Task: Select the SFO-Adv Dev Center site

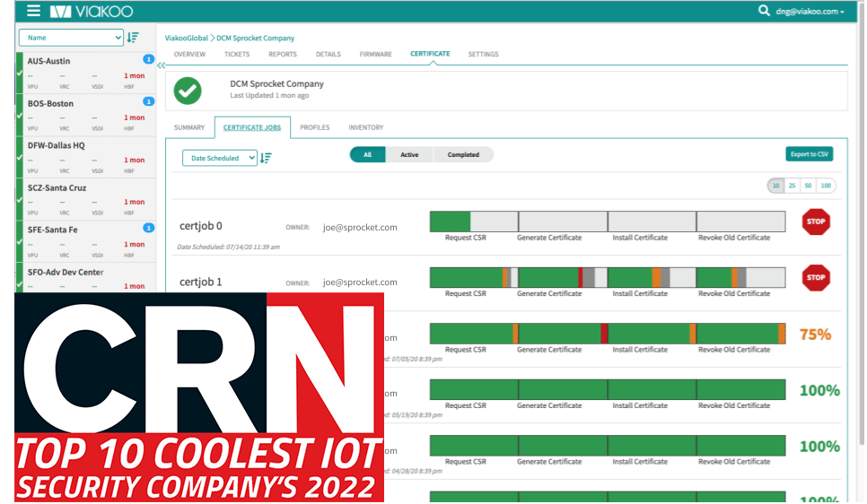Action: coord(86,278)
